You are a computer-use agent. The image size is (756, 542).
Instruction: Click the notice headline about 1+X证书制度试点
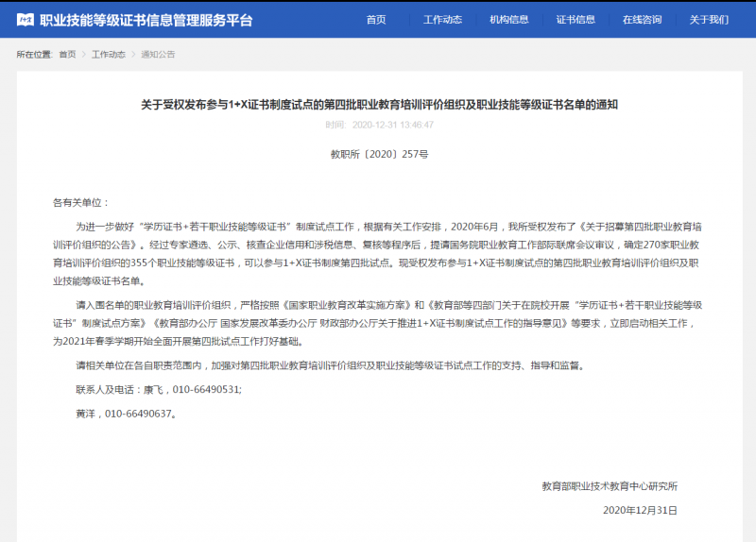(378, 105)
